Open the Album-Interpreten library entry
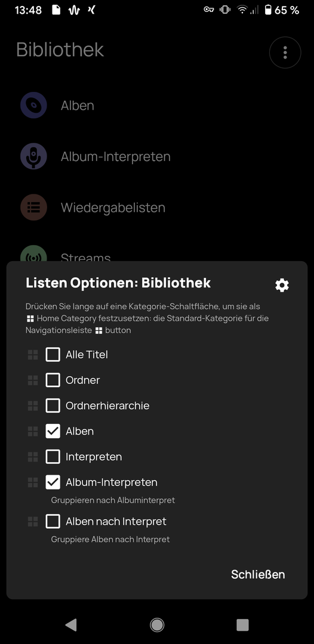314x644 pixels. coord(115,156)
